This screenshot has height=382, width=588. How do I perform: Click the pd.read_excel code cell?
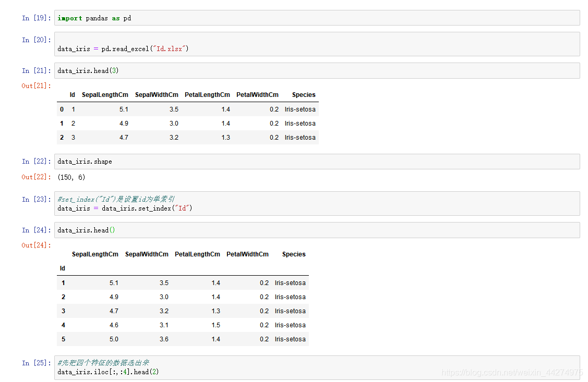coord(317,44)
